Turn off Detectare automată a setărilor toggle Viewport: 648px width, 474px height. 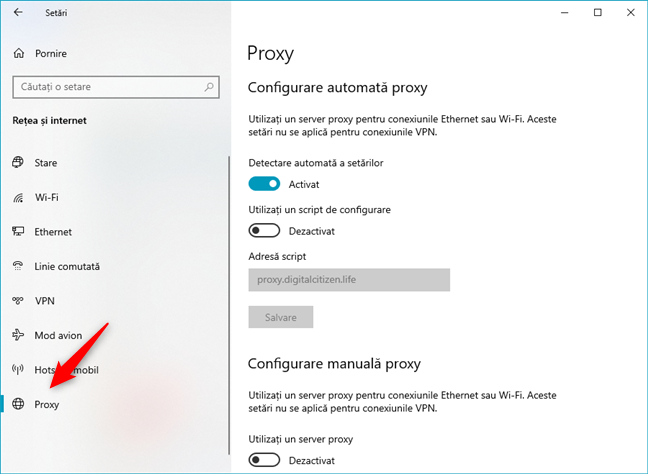point(264,184)
